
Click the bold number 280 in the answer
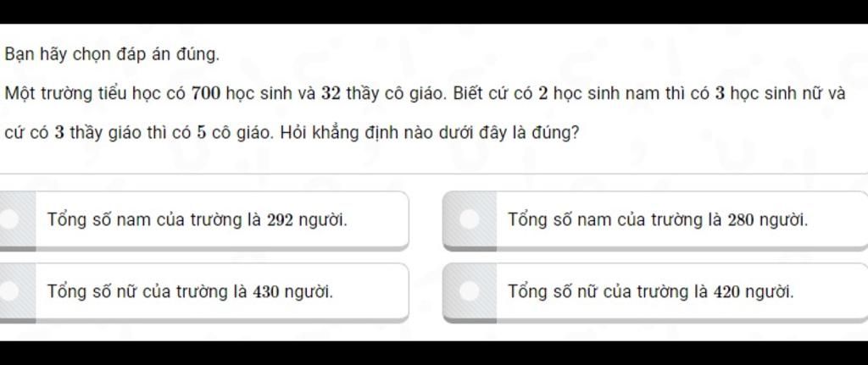pyautogui.click(x=741, y=220)
